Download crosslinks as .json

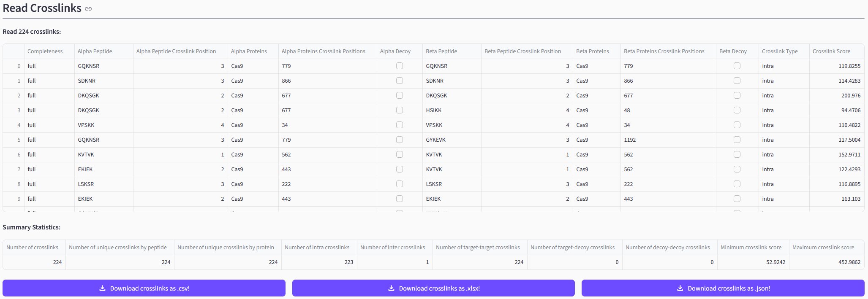[723, 288]
